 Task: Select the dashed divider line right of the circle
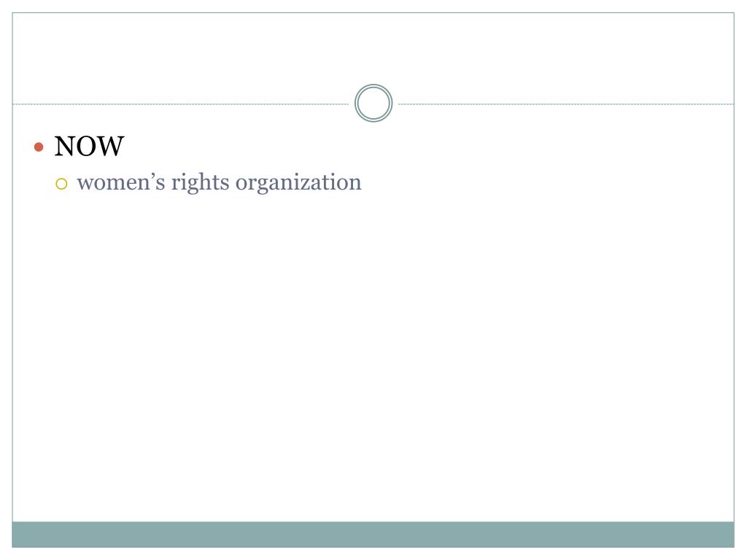566,104
